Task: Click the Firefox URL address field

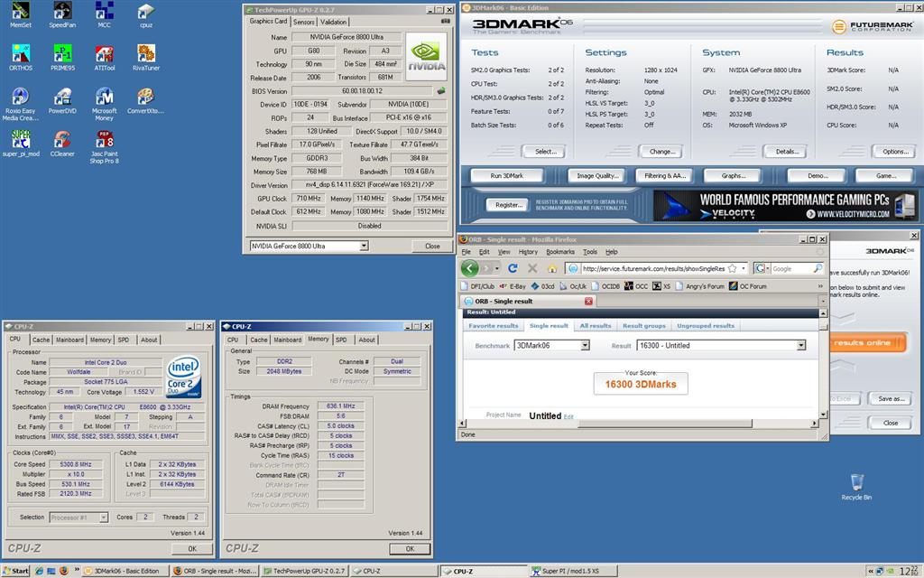Action: [x=653, y=268]
